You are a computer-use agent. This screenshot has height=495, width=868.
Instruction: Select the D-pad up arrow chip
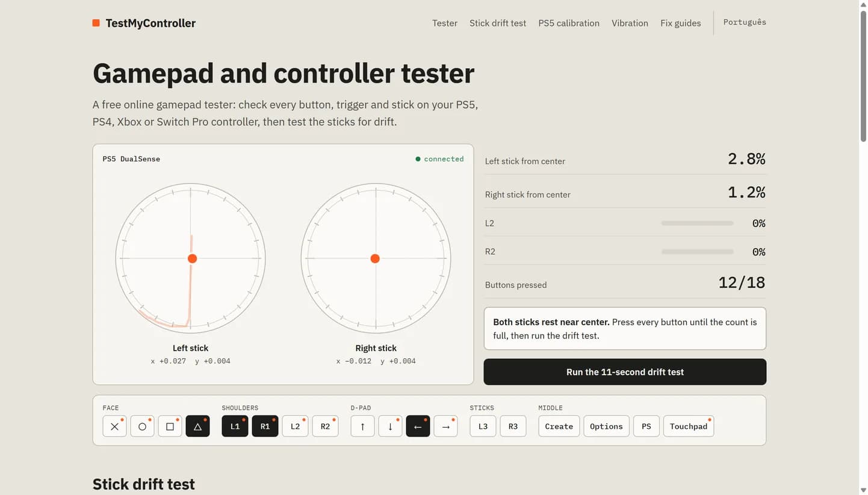tap(362, 426)
